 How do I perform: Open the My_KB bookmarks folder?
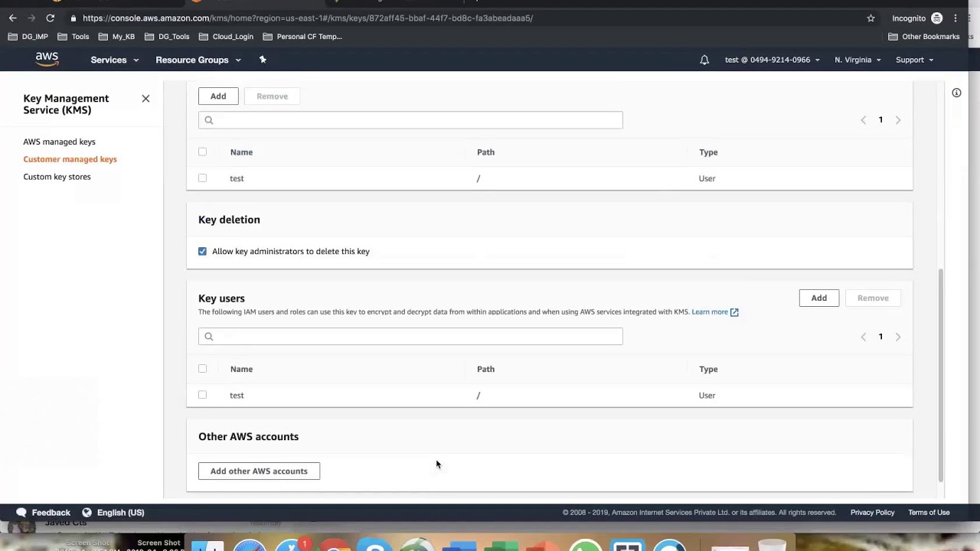point(116,37)
